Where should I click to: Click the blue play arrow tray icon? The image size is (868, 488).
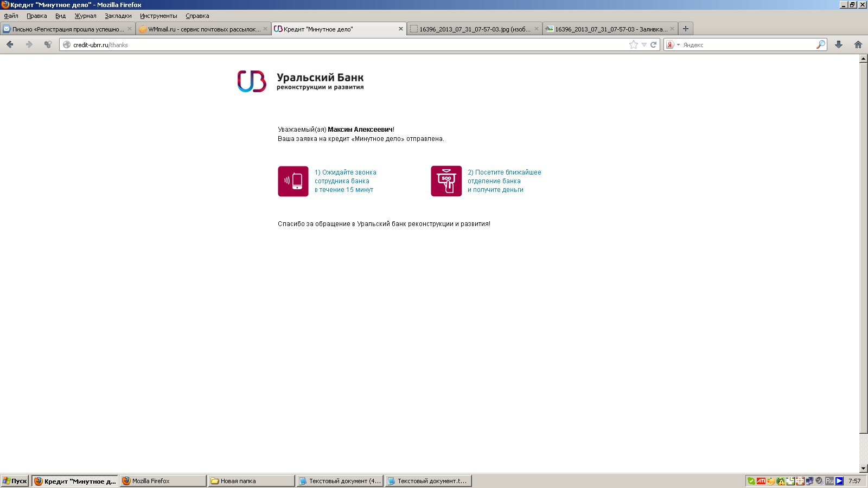coord(839,481)
